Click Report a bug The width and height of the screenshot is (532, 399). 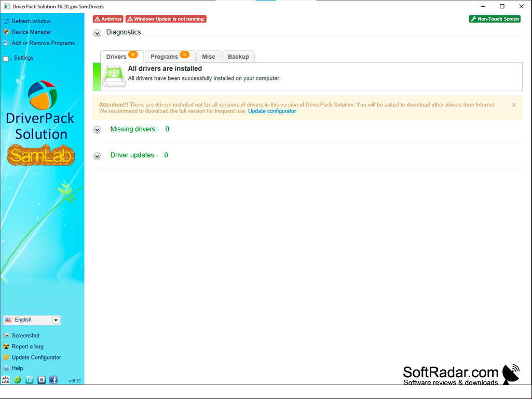click(23, 347)
